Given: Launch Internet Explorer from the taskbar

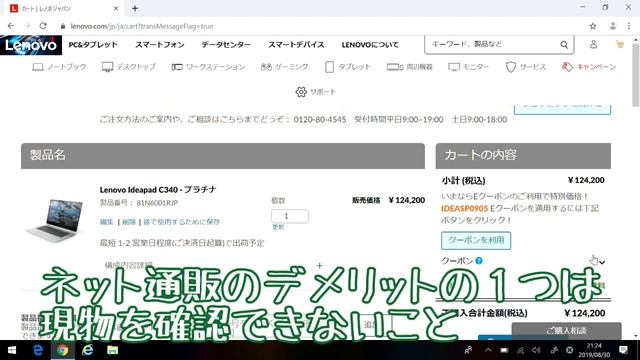Looking at the screenshot, I should click(87, 350).
